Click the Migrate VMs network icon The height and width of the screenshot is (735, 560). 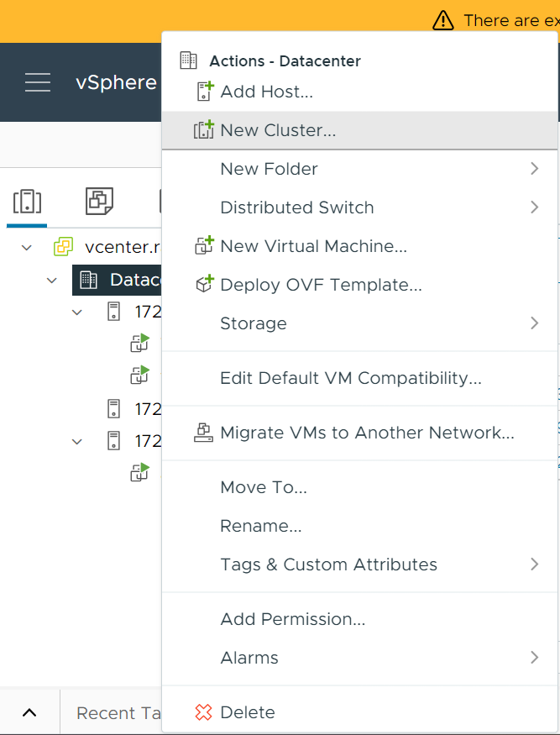(204, 433)
